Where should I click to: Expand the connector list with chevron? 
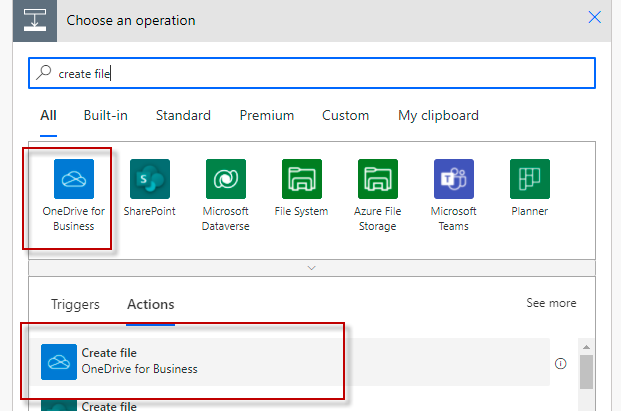click(312, 268)
